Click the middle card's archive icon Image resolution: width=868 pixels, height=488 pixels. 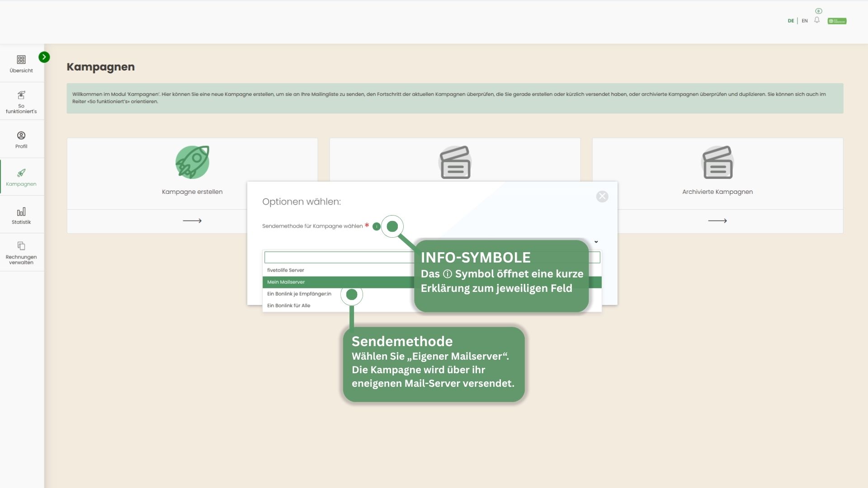point(455,162)
